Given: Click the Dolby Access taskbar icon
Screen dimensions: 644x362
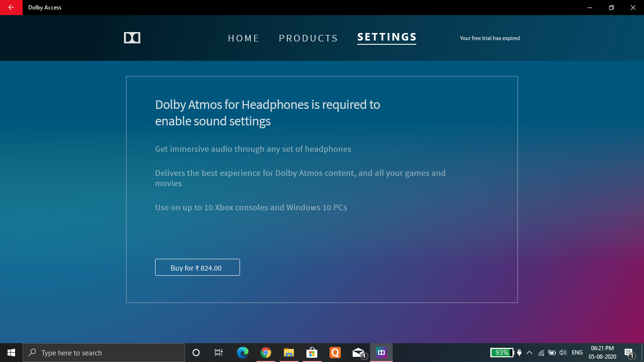Looking at the screenshot, I should click(x=381, y=353).
